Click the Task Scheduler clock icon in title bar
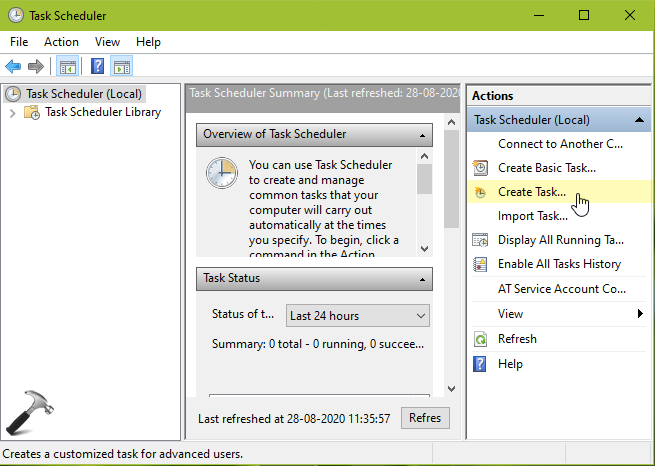The image size is (655, 466). tap(16, 15)
